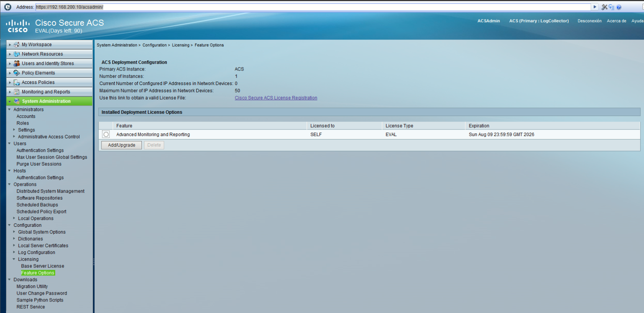Image resolution: width=644 pixels, height=313 pixels.
Task: Click System Administration in the breadcrumb
Action: pos(117,45)
